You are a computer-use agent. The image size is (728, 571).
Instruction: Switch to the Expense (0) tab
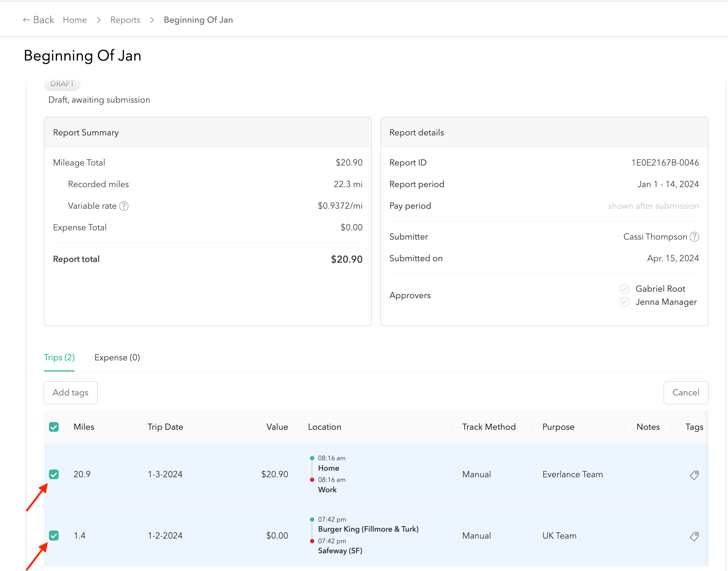coord(117,358)
